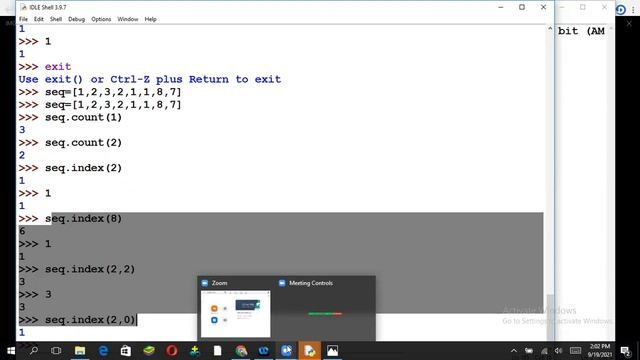
Task: Click the line 'seq.index(2)'
Action: (83, 168)
